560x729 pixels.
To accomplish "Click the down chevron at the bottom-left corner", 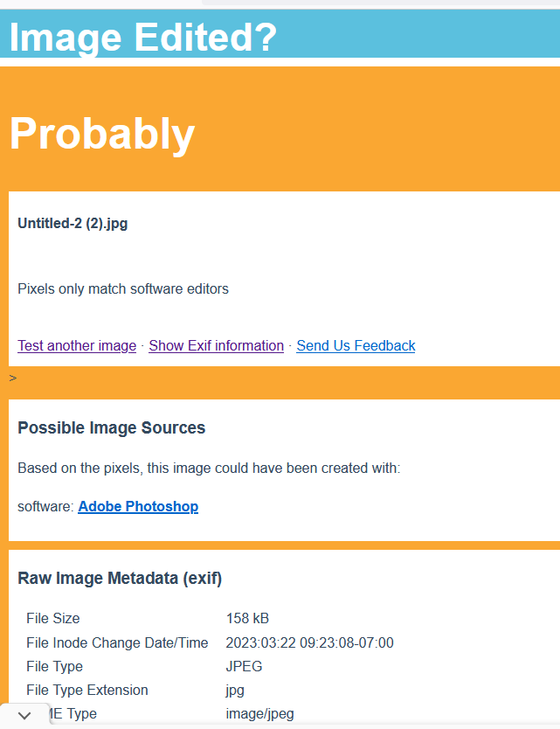I will 24,716.
